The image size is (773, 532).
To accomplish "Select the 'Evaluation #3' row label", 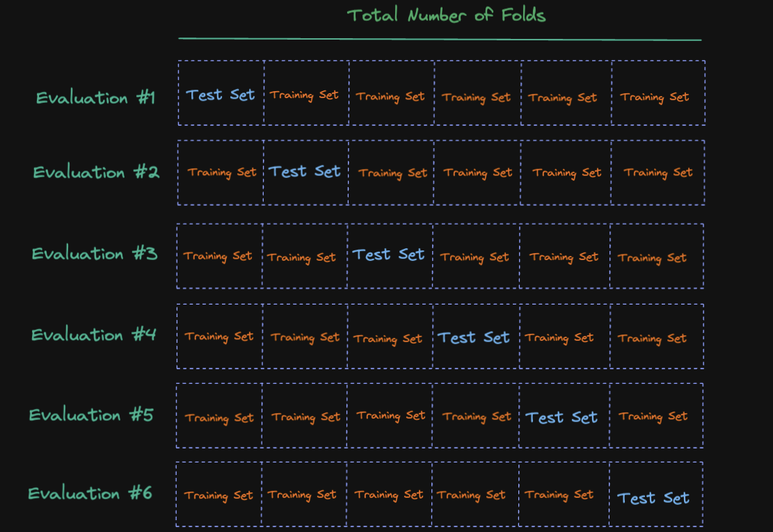I will click(95, 253).
